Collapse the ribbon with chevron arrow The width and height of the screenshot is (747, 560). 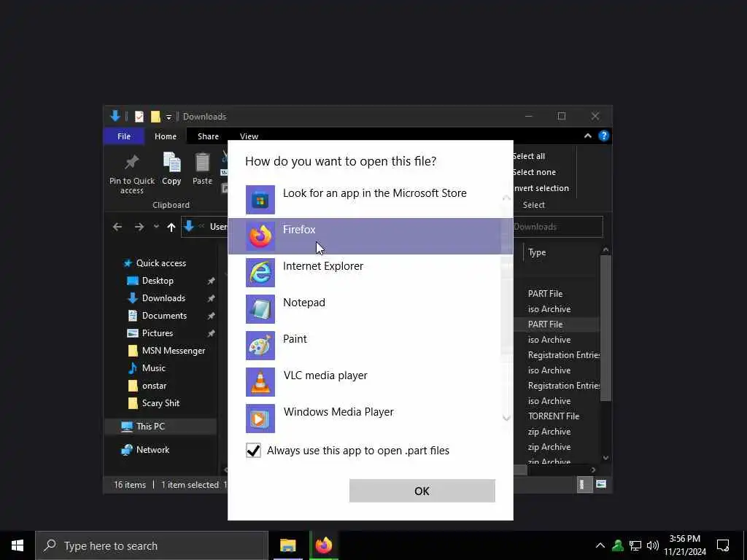coord(588,136)
